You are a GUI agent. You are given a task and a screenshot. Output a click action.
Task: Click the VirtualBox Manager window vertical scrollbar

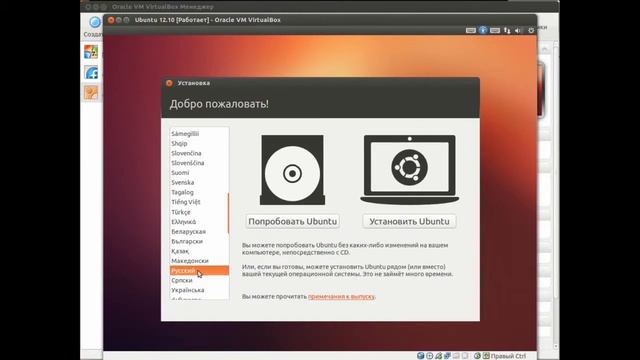click(x=556, y=196)
